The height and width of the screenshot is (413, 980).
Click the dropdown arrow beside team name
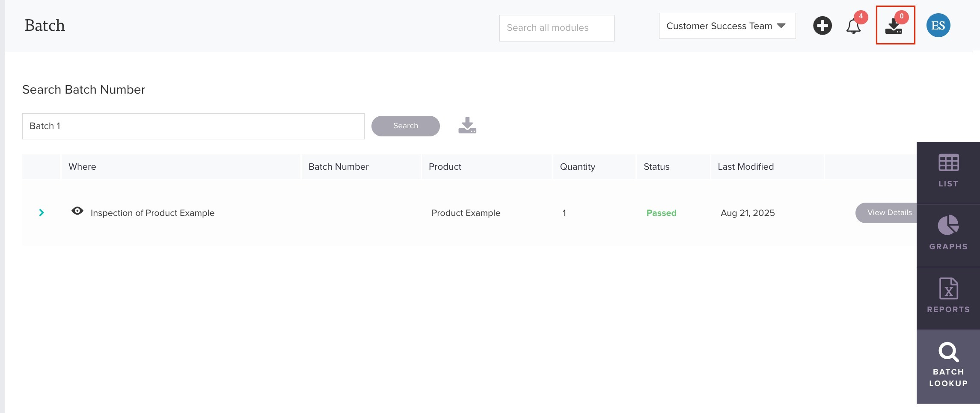coord(781,26)
